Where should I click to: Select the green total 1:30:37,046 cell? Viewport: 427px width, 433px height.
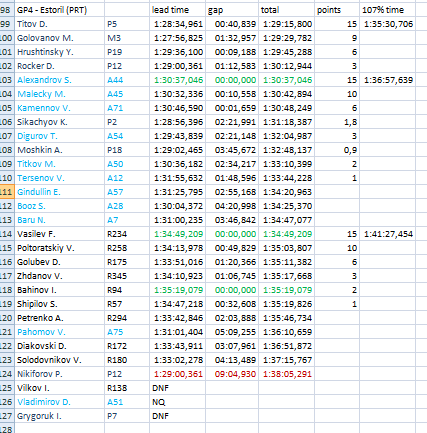(x=286, y=80)
